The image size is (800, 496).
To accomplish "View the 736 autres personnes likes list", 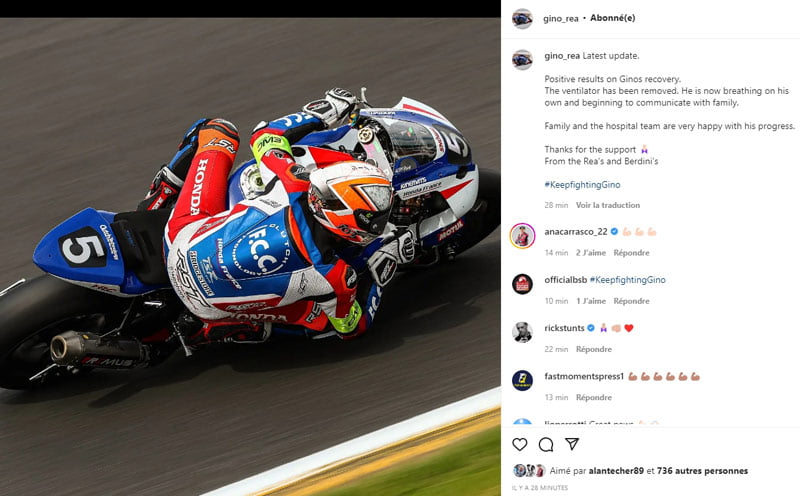I will click(x=702, y=471).
